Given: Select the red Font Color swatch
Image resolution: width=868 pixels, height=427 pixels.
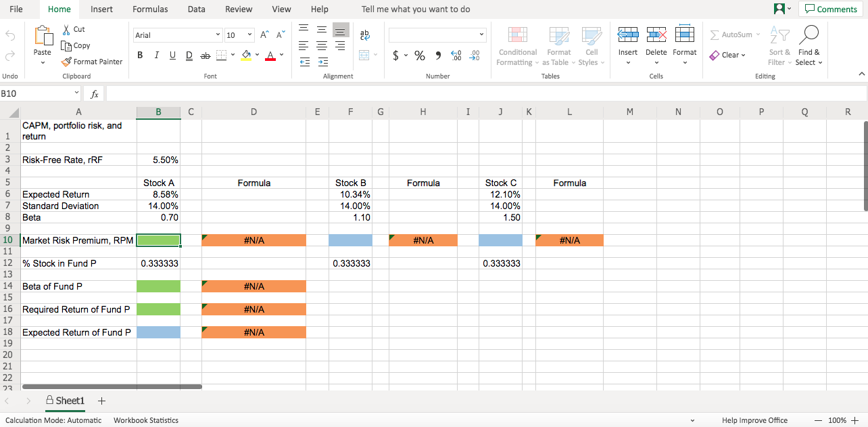Looking at the screenshot, I should pyautogui.click(x=270, y=55).
